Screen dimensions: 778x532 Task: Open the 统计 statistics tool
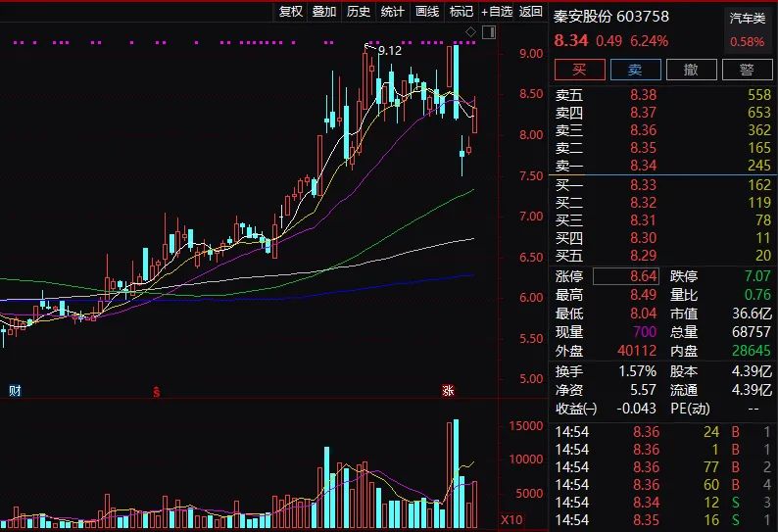pyautogui.click(x=393, y=12)
